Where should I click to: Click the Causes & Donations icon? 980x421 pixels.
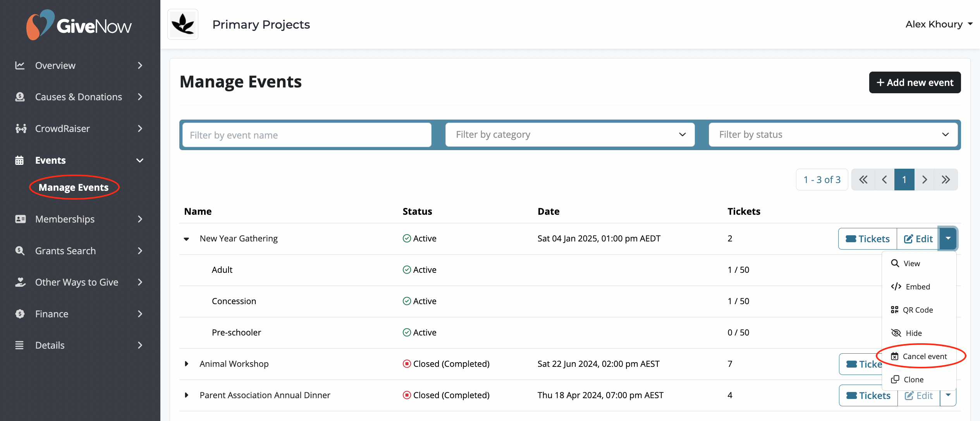point(20,97)
